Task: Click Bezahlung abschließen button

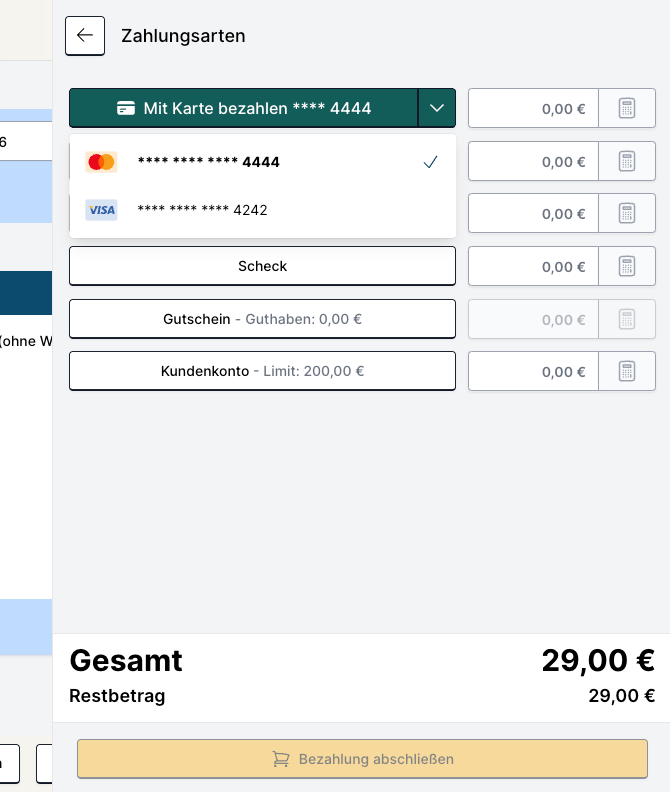Action: [x=362, y=759]
